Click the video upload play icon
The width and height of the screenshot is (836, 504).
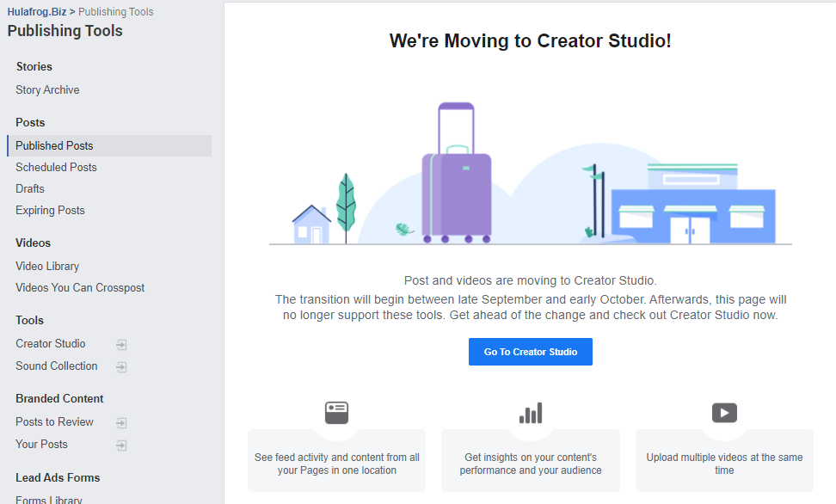724,413
